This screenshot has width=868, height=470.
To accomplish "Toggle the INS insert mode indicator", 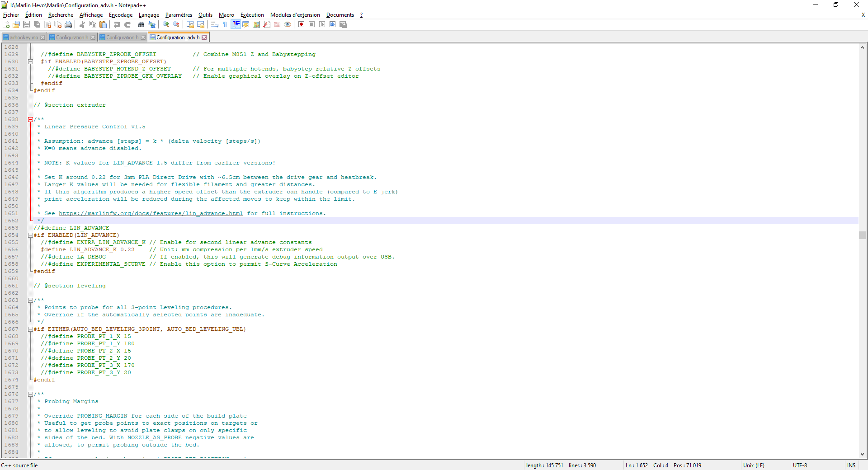I will [x=851, y=465].
